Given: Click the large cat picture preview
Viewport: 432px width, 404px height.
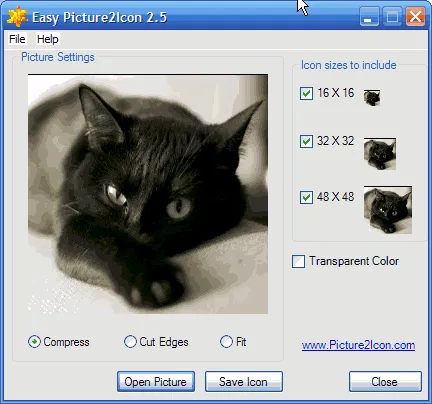Looking at the screenshot, I should 148,194.
